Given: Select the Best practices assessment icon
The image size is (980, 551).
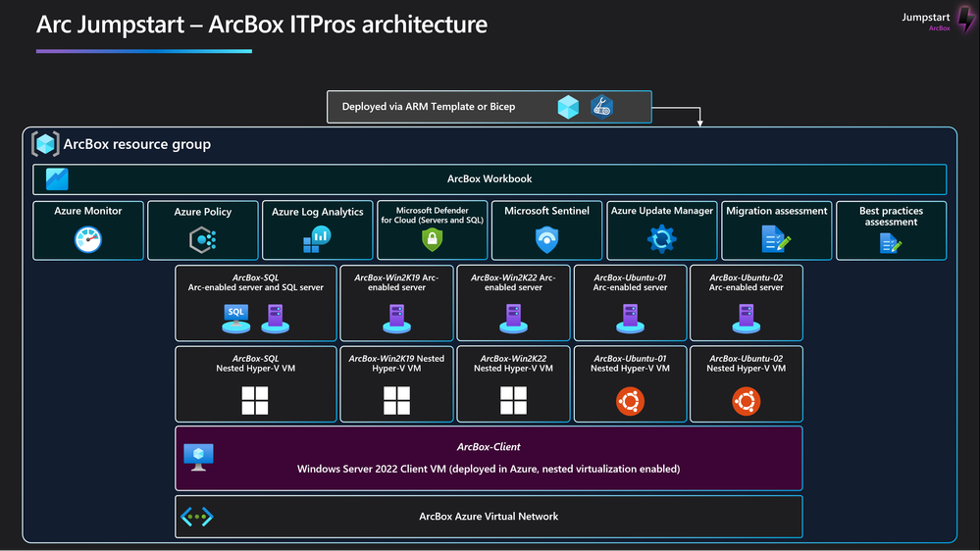Looking at the screenshot, I should [x=891, y=243].
